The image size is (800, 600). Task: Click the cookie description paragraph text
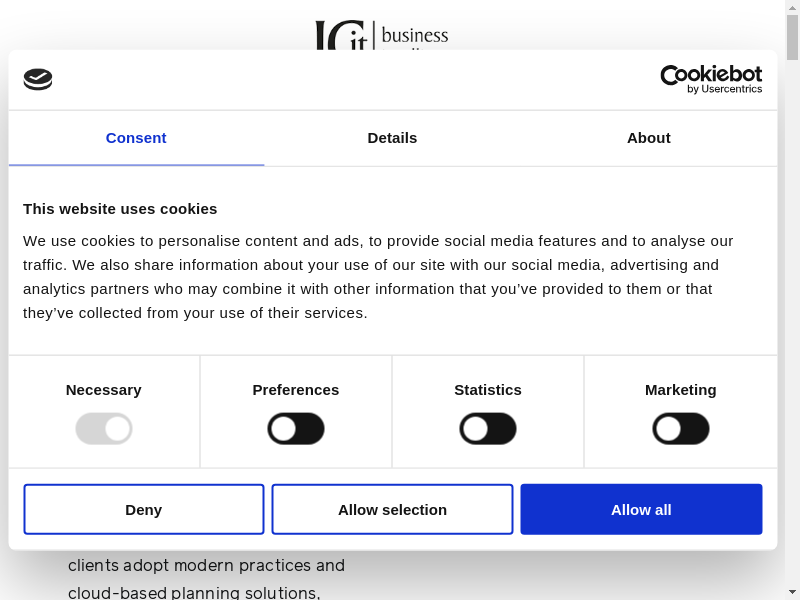click(x=378, y=276)
